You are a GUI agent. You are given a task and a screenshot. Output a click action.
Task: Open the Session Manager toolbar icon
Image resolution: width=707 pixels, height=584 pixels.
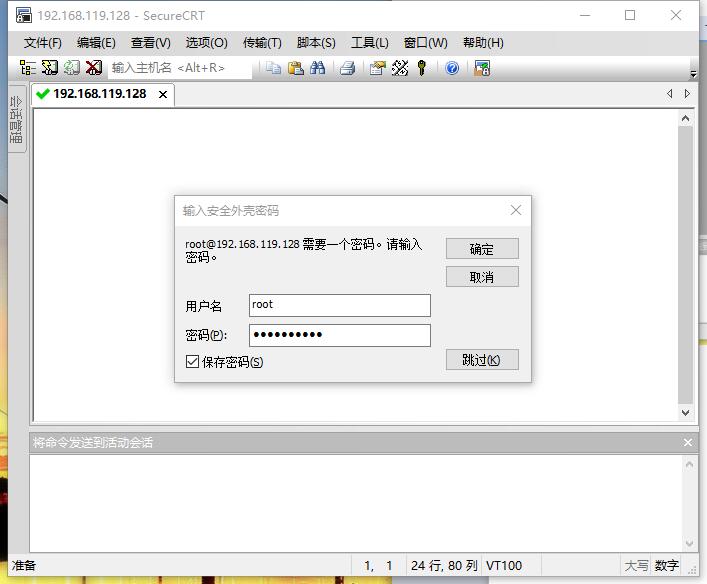tap(28, 68)
